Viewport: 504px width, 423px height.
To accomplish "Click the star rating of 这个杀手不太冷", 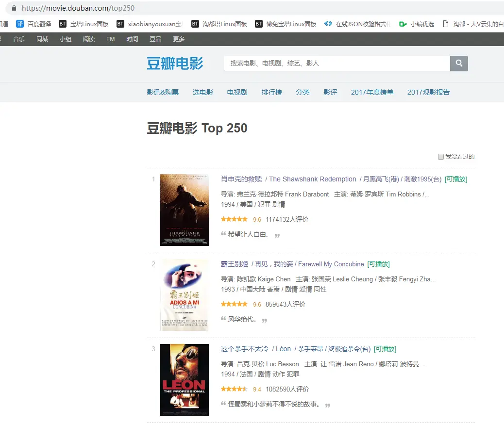I will coord(234,389).
